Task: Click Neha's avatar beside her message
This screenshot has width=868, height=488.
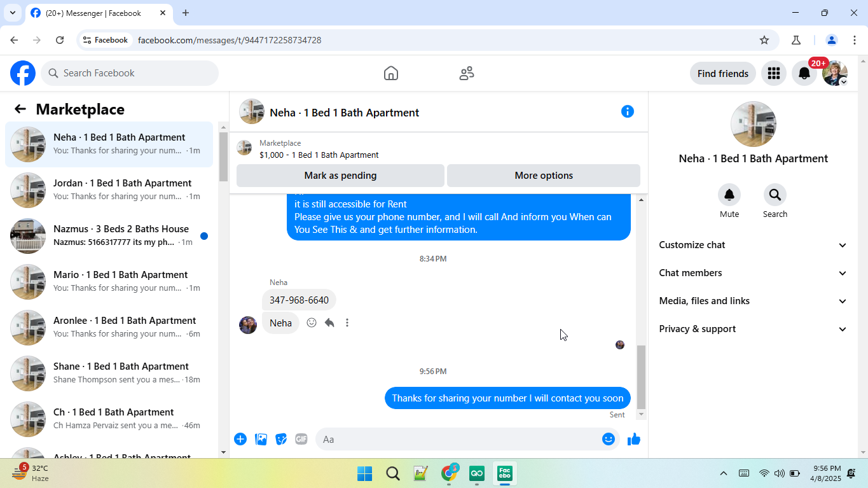Action: [x=248, y=324]
